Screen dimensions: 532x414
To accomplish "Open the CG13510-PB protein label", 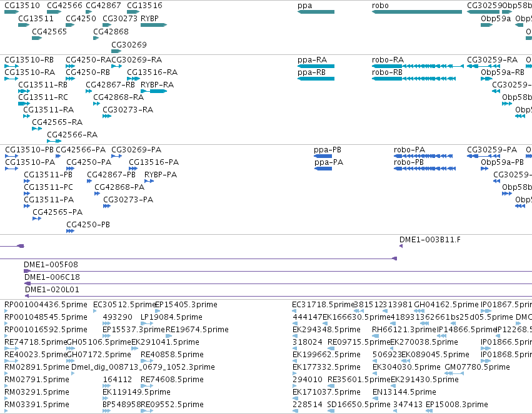I will (x=29, y=150).
